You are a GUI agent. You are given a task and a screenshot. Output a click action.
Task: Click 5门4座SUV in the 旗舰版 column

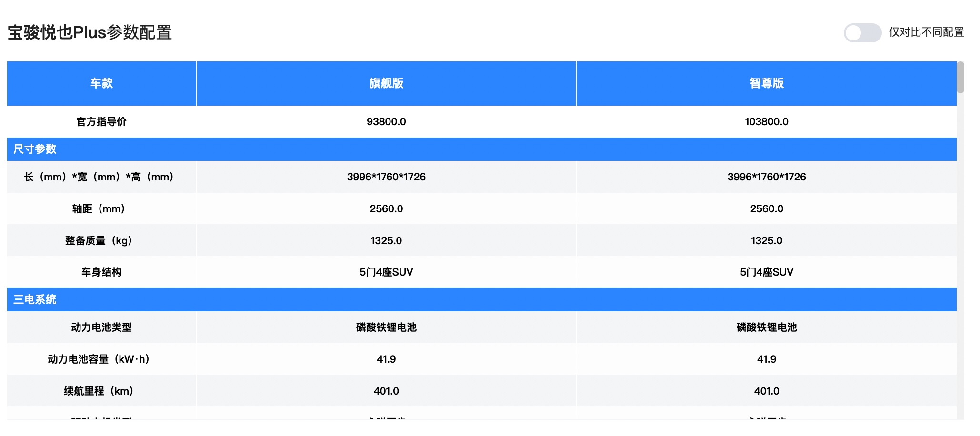point(386,272)
